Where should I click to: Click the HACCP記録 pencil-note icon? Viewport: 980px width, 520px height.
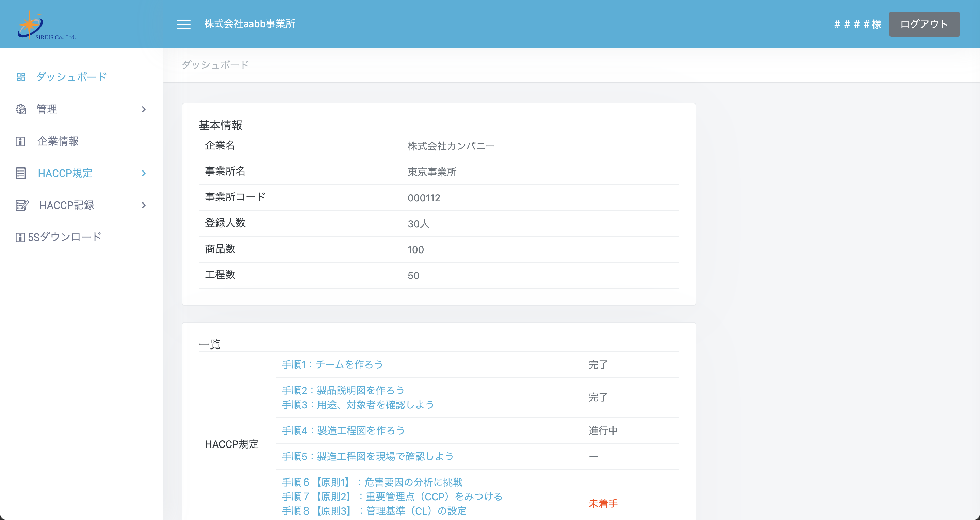(x=22, y=206)
